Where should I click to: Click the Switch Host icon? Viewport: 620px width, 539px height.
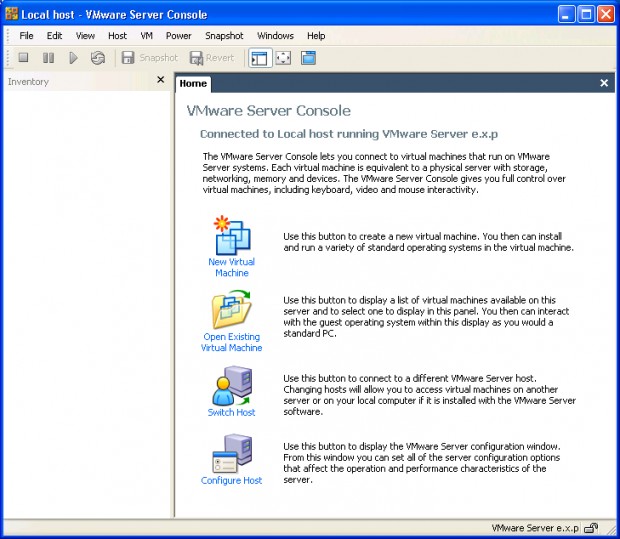(232, 386)
